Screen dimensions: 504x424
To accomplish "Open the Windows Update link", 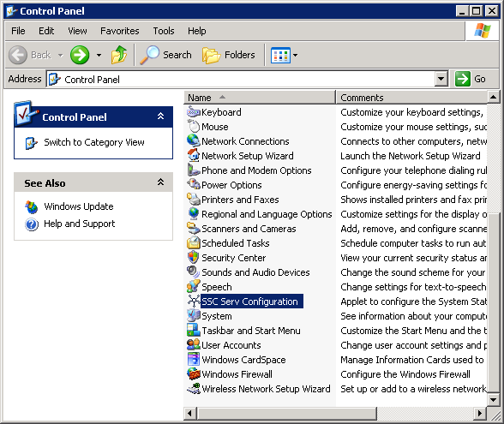I will click(79, 206).
